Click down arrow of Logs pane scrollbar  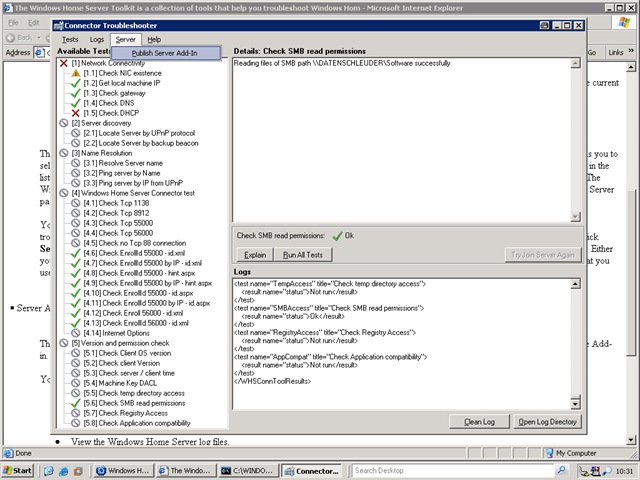tap(576, 404)
